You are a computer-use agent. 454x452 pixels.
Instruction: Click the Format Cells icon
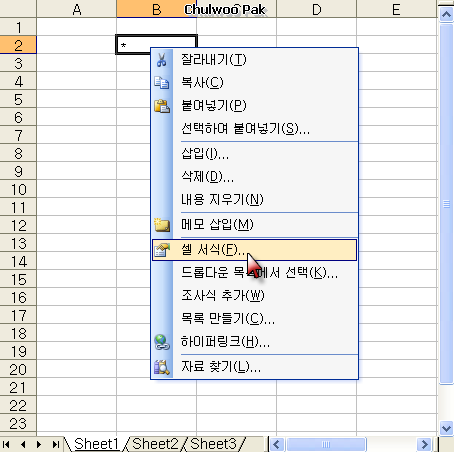click(162, 250)
